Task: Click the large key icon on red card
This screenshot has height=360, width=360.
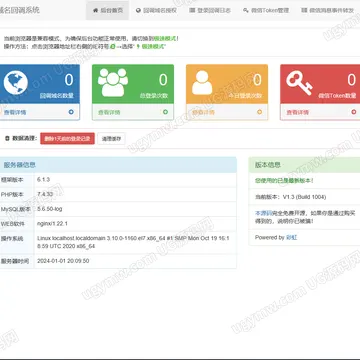Action: pos(299,83)
